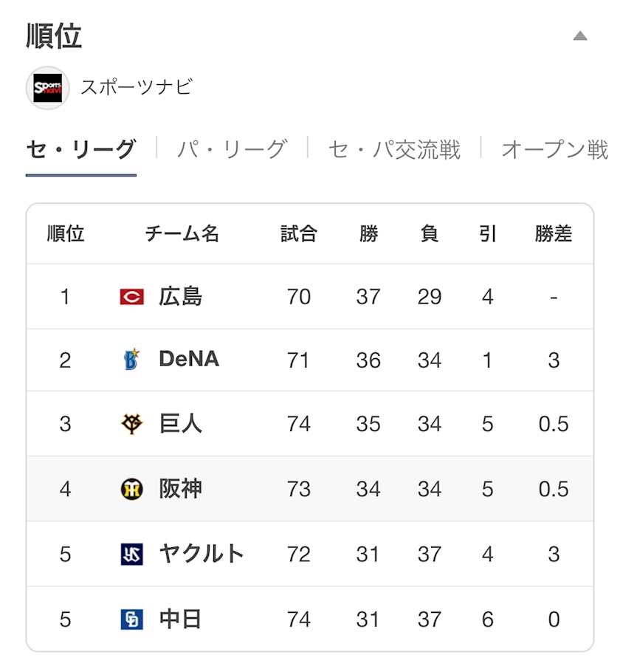Click the Hiroshima Carp team logo
The height and width of the screenshot is (672, 620).
(x=131, y=297)
